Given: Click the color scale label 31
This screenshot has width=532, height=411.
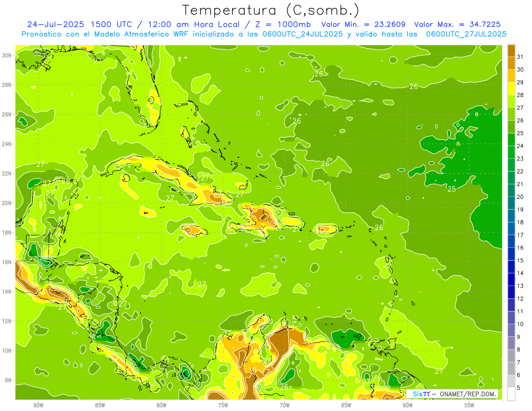Looking at the screenshot, I should coord(520,57).
